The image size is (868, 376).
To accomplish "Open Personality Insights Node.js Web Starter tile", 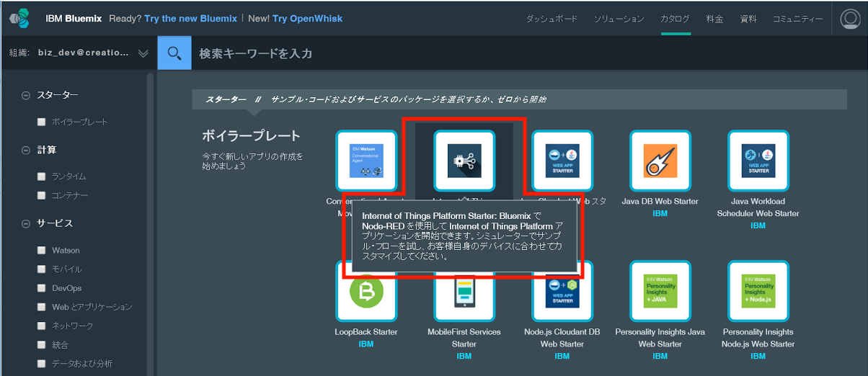I will [758, 291].
